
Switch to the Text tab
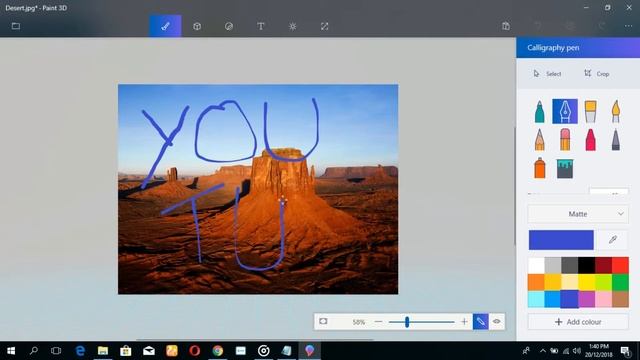click(x=261, y=26)
